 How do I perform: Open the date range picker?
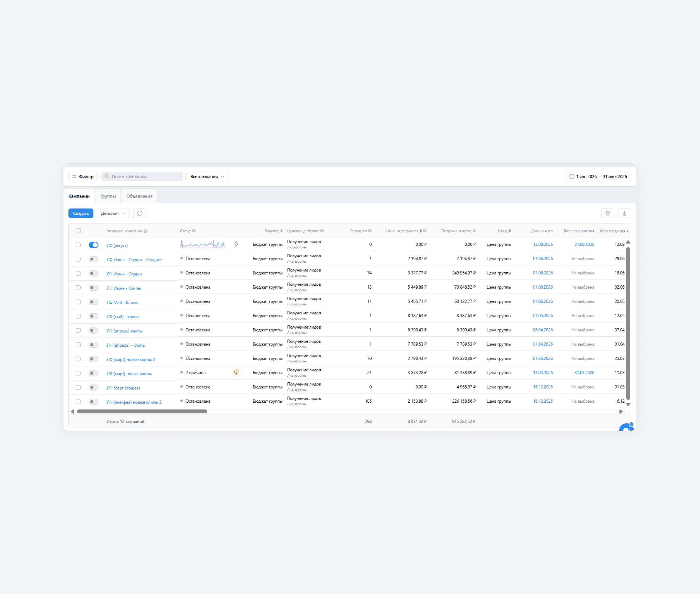[x=598, y=176]
